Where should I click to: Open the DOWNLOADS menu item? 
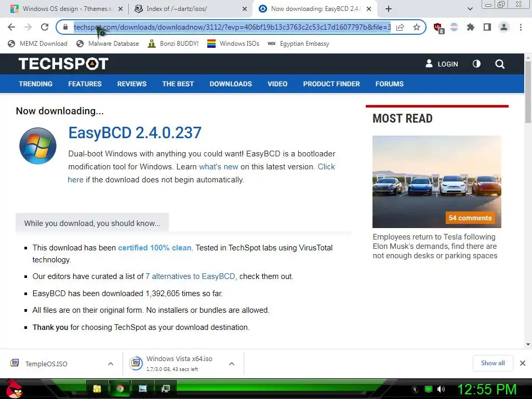pyautogui.click(x=231, y=84)
